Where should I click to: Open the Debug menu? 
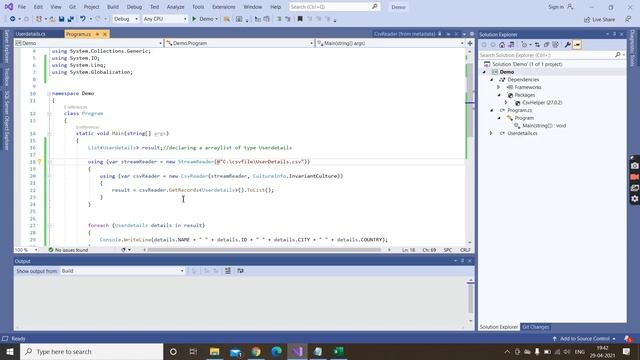coord(134,7)
